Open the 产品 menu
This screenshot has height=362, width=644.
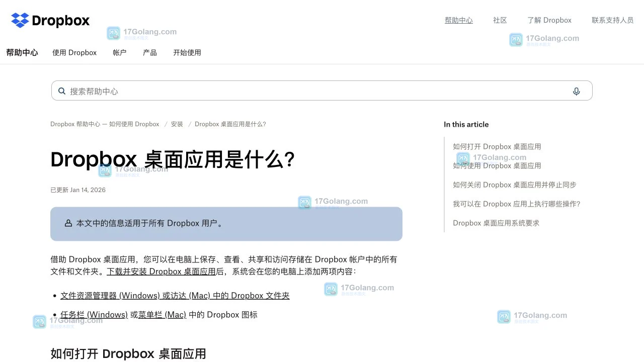150,52
